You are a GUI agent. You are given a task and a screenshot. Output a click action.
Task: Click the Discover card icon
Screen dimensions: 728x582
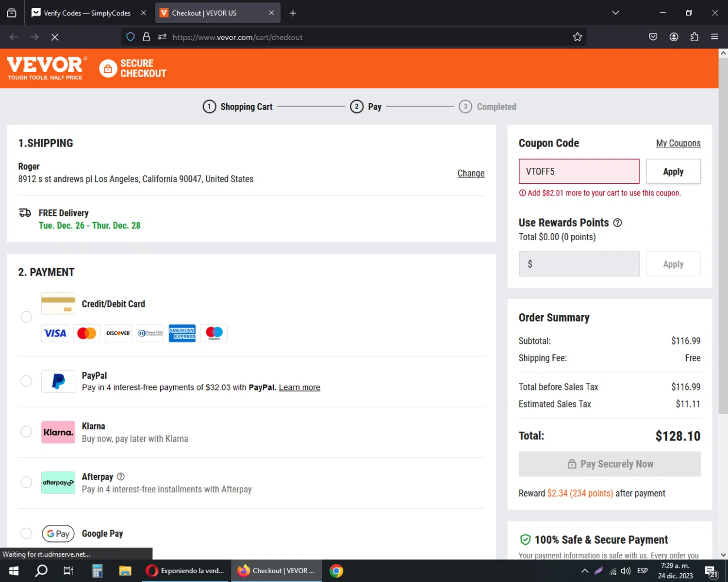coord(118,333)
